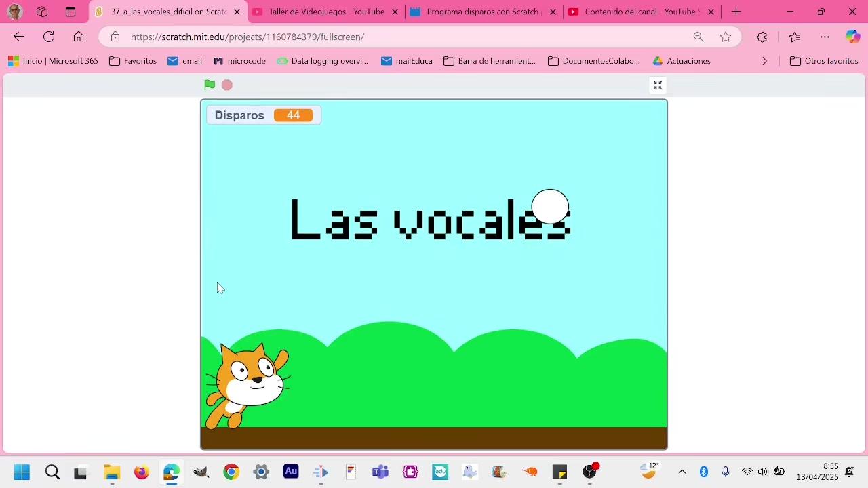868x488 pixels.
Task: Select the 37_a_las_vocales_dificil Scratch tab
Action: coord(167,12)
